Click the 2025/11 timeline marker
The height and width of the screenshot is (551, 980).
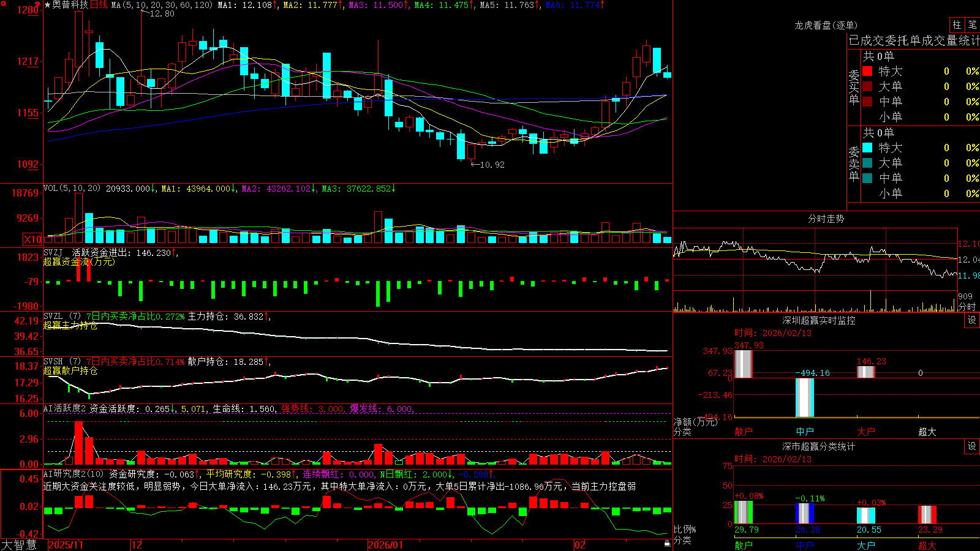(66, 545)
